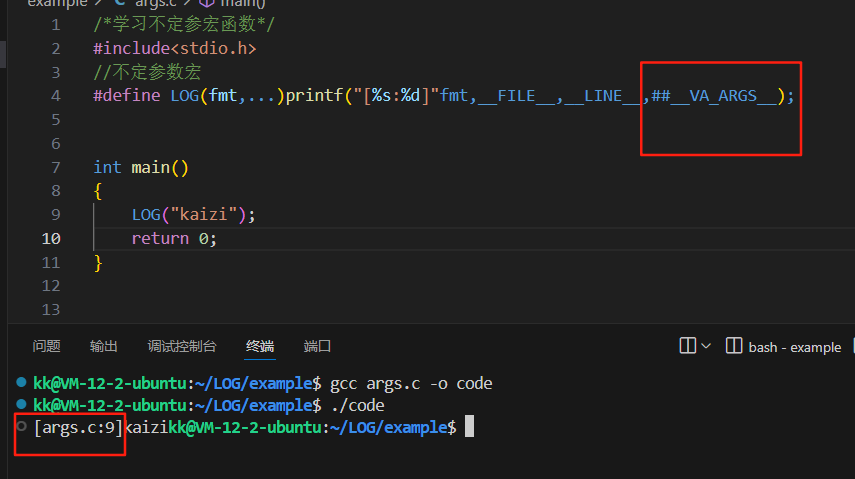855x479 pixels.
Task: Click the gcc args.c -o code command
Action: [411, 384]
